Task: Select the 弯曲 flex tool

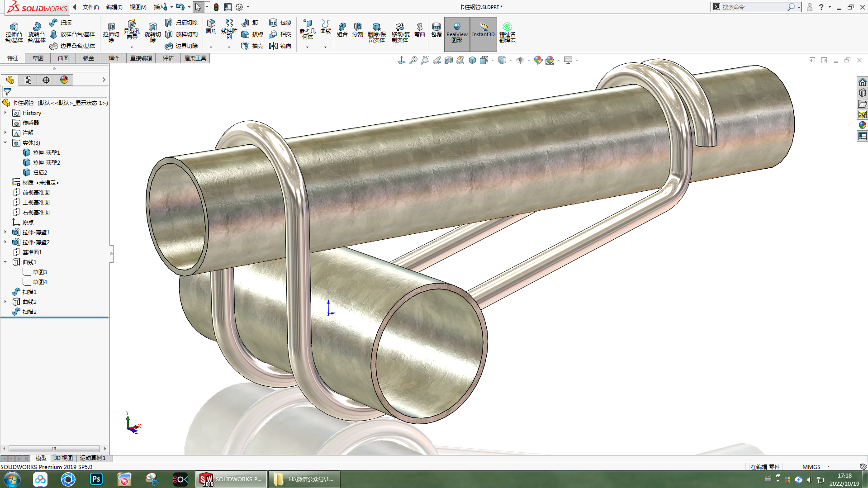Action: pos(420,29)
